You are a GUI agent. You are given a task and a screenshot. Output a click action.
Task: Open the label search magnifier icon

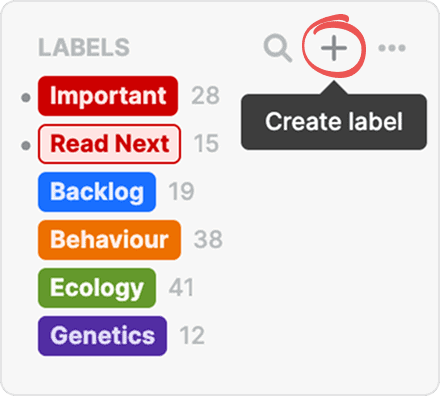278,48
